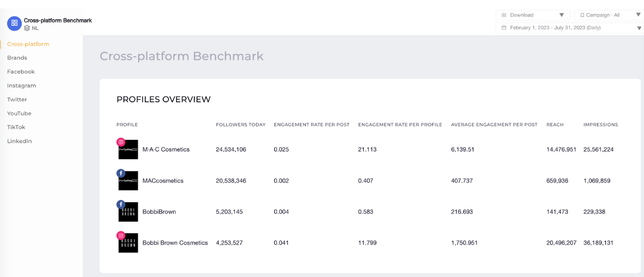644x277 pixels.
Task: Click followers value 5,203,145
Action: point(229,212)
